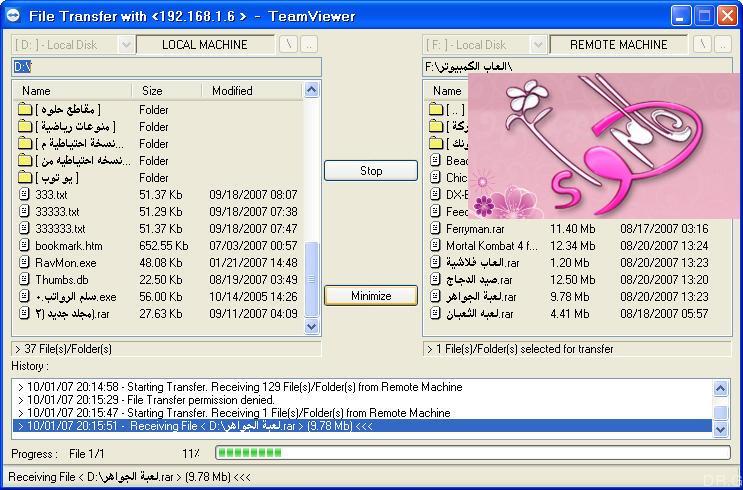Go to local root with backslash button
743x490 pixels.
288,45
